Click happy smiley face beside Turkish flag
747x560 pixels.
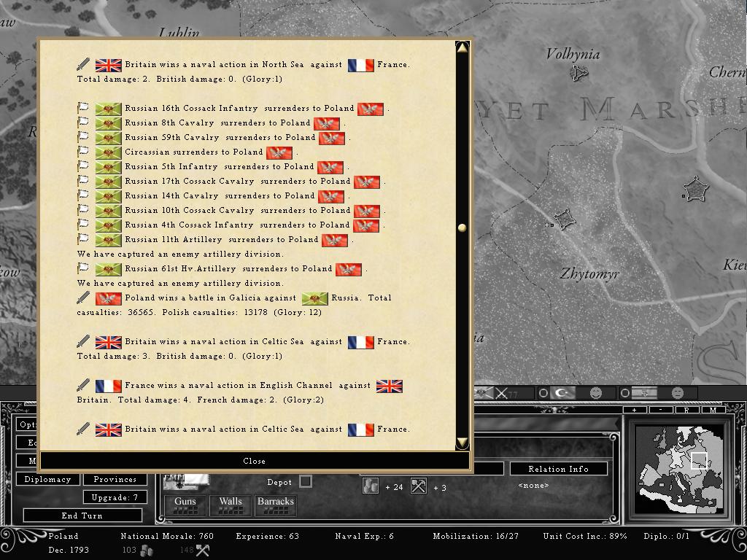(596, 393)
